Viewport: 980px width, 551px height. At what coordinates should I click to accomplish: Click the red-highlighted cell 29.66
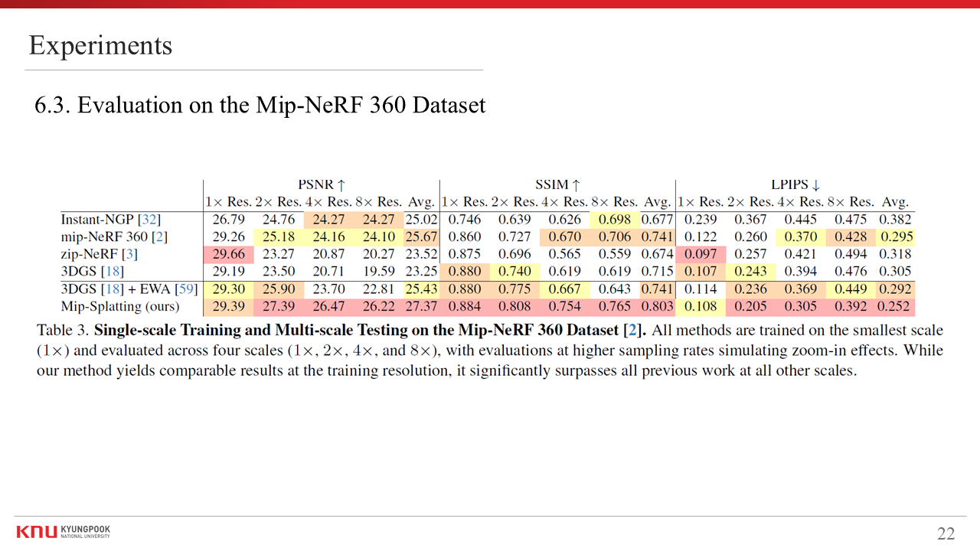(x=228, y=254)
